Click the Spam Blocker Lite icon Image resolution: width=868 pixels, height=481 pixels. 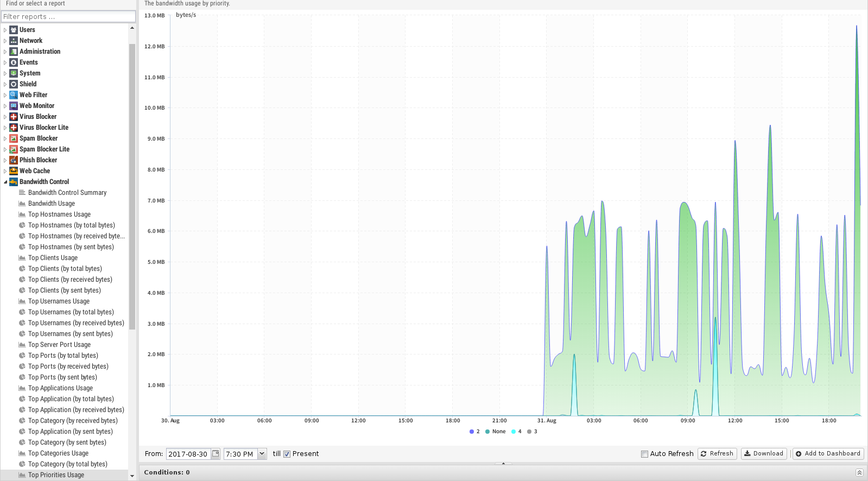tap(14, 149)
